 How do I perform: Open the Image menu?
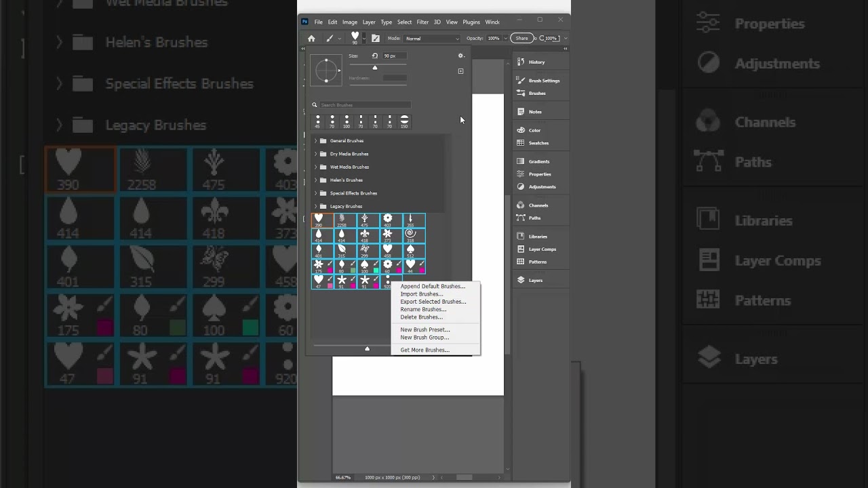350,22
